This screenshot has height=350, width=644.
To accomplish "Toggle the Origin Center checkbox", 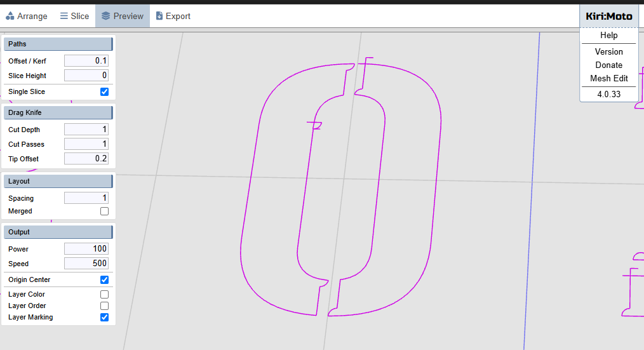I will coord(104,279).
